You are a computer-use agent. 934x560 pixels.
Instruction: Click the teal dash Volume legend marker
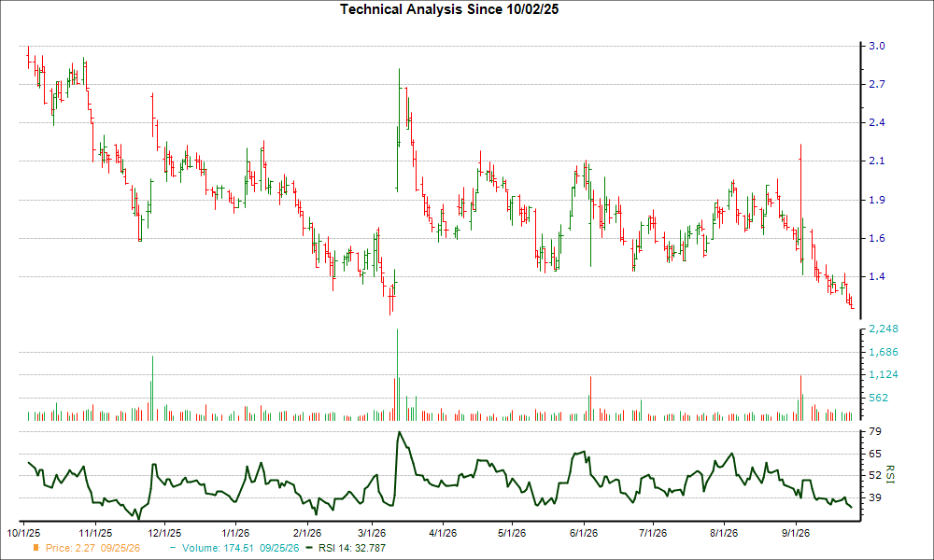173,548
